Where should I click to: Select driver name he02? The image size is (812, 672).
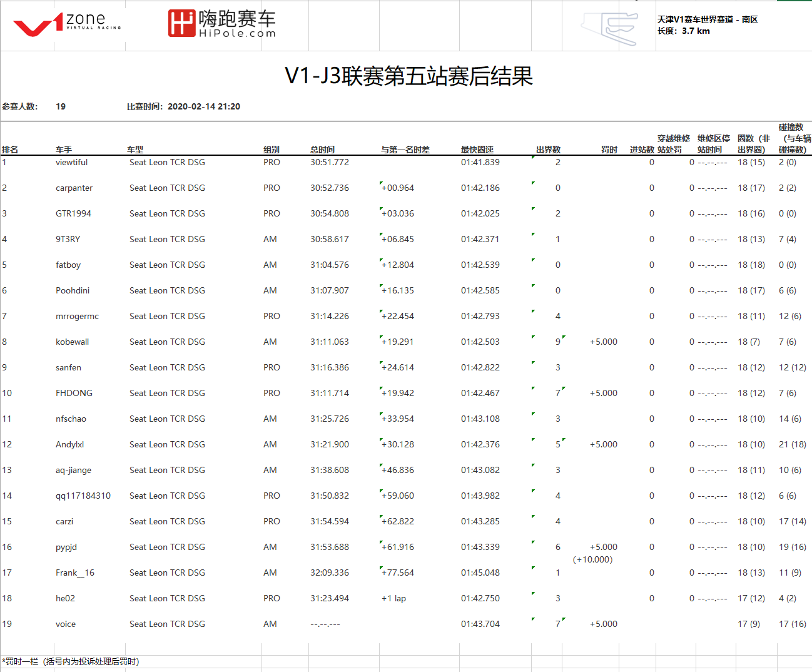65,598
